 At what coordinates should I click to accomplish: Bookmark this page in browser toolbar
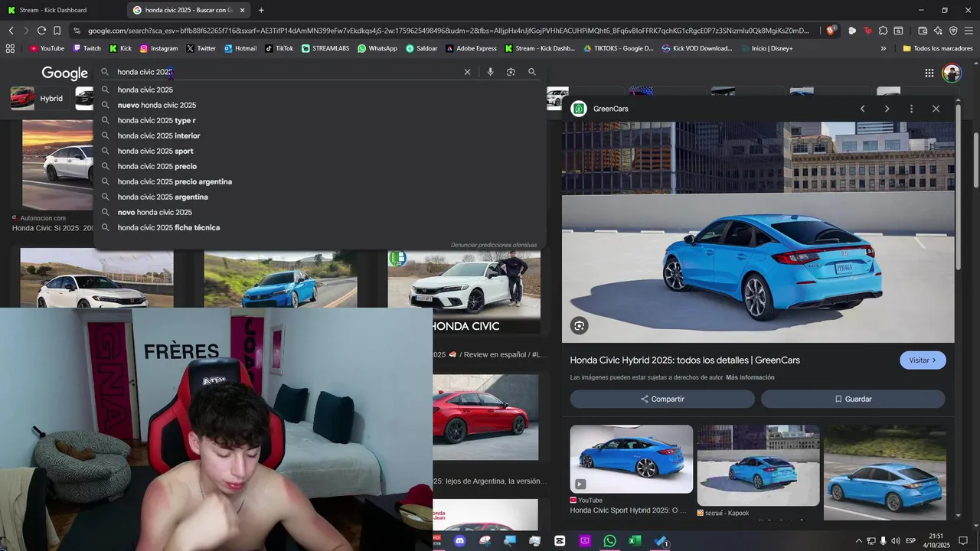tap(57, 31)
